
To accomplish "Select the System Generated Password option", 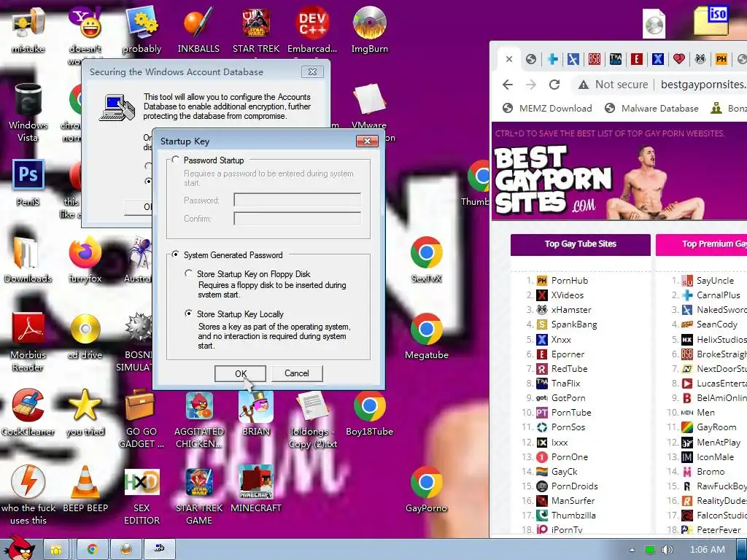I will pos(175,254).
